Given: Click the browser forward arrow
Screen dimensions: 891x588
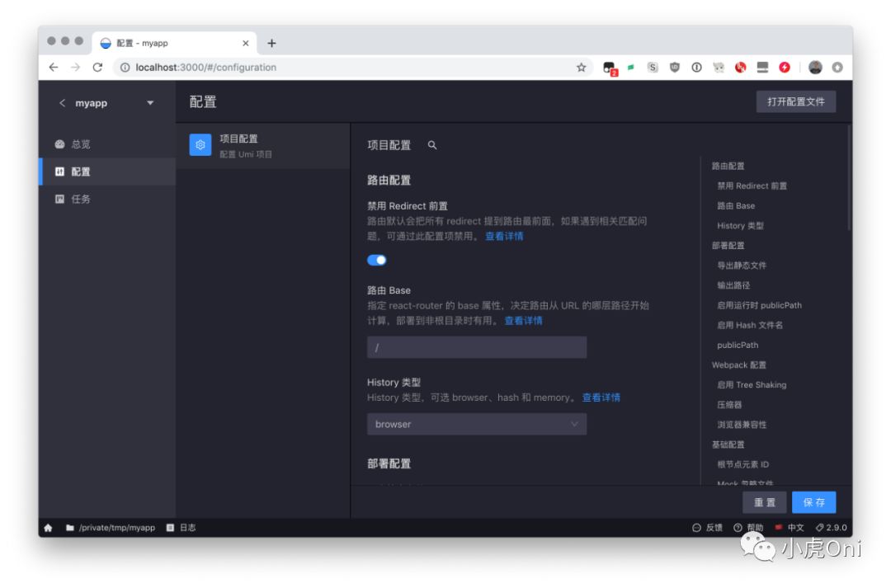Looking at the screenshot, I should point(76,67).
